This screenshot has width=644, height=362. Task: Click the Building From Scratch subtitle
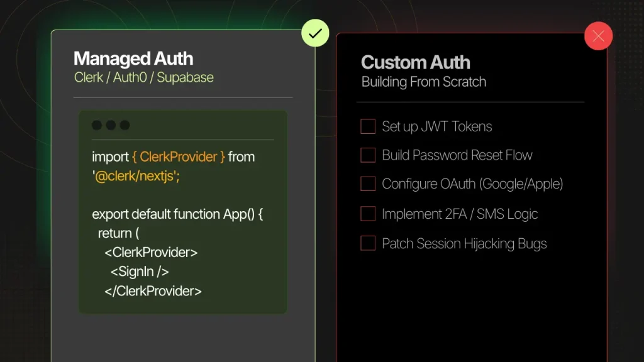424,82
